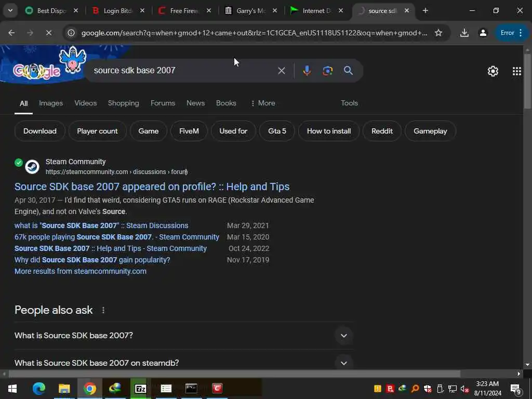Click the Game suggestion chip
This screenshot has width=532, height=399.
tap(148, 131)
